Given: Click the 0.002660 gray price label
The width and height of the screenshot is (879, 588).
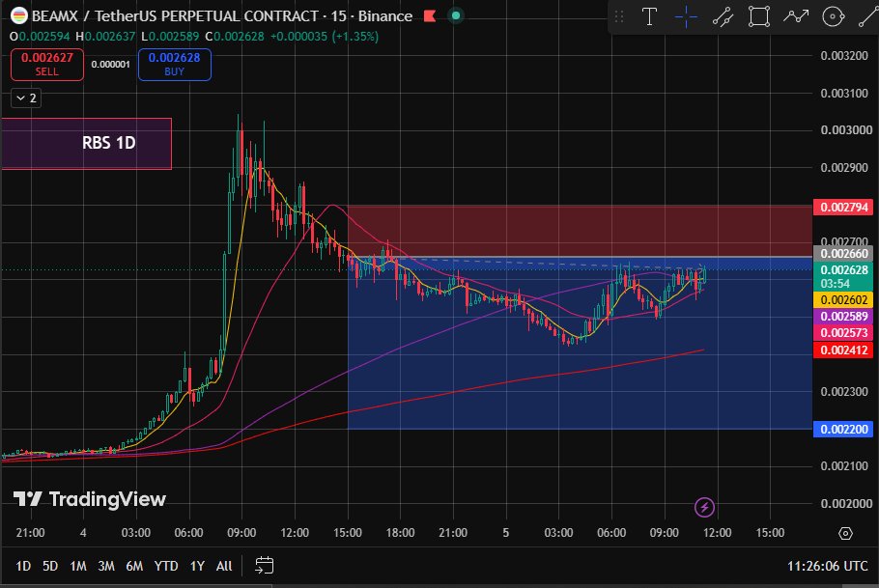Looking at the screenshot, I should [x=843, y=253].
